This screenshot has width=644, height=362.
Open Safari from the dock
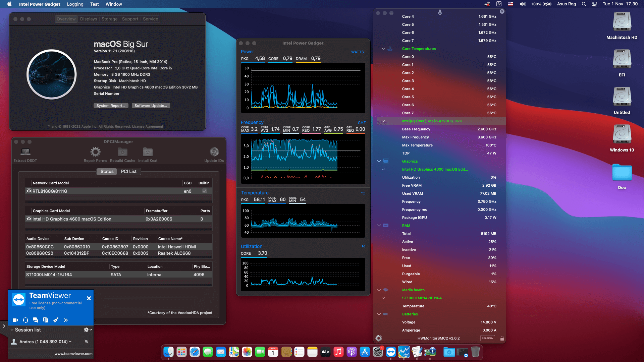pyautogui.click(x=195, y=352)
